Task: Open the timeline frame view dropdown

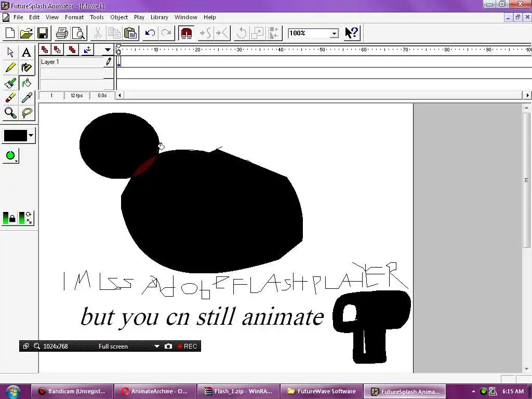Action: coord(108,50)
